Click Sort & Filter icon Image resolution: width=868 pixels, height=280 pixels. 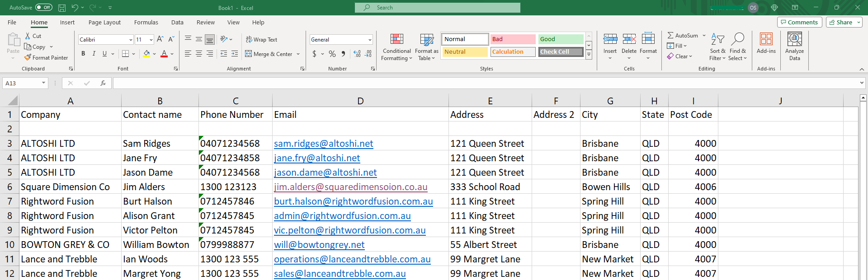tap(717, 40)
